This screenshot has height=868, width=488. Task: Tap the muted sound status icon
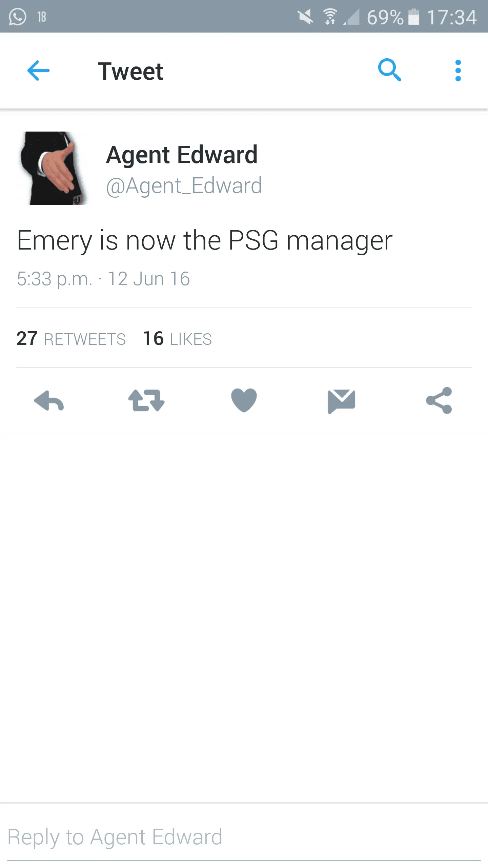point(305,17)
